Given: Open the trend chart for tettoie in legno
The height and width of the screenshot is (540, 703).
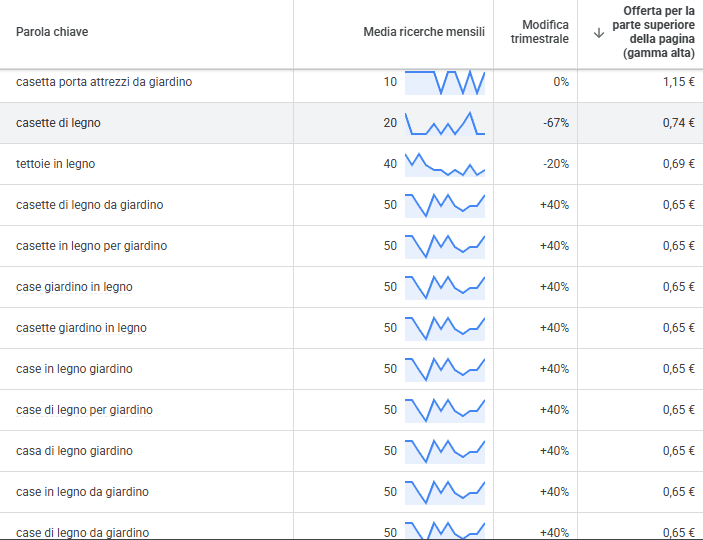Looking at the screenshot, I should 445,164.
